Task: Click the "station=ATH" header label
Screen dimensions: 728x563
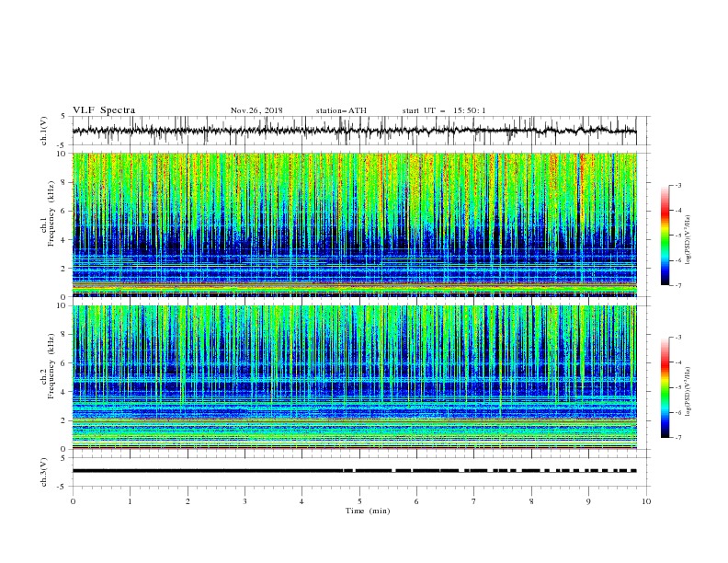Action: point(341,110)
